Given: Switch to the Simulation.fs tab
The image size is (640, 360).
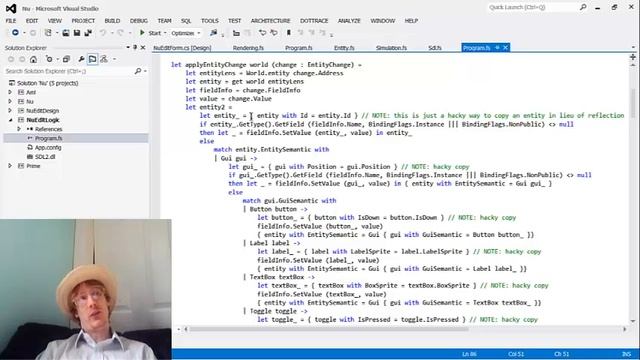Looking at the screenshot, I should click(x=391, y=48).
